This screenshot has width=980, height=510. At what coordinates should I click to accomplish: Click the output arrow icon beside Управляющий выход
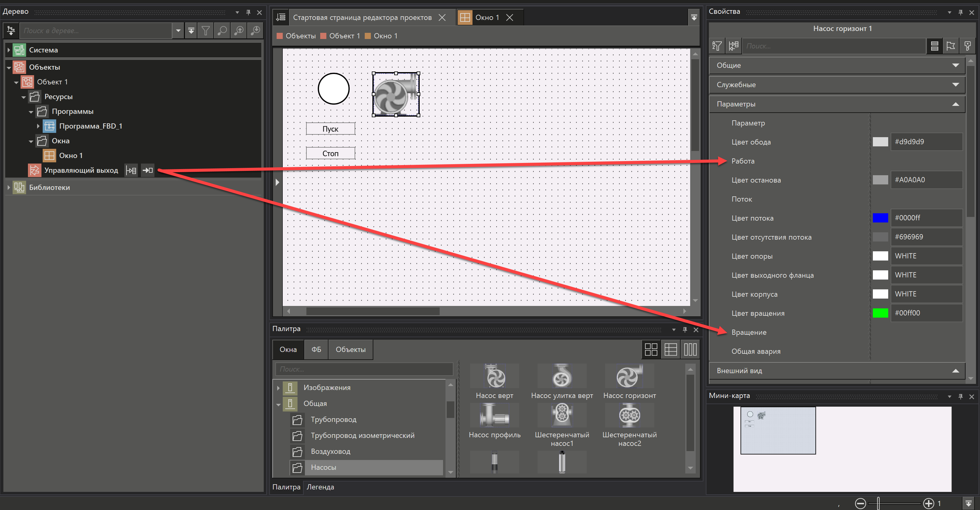click(148, 170)
